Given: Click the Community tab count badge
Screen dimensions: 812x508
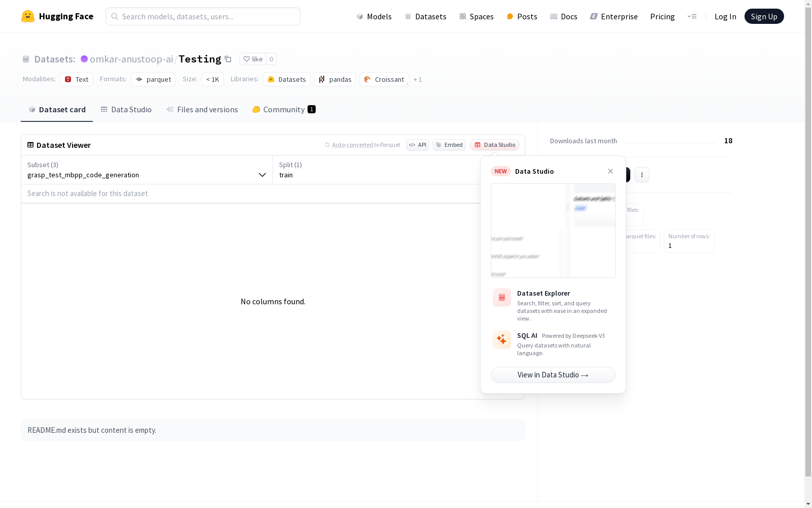Looking at the screenshot, I should pos(312,109).
